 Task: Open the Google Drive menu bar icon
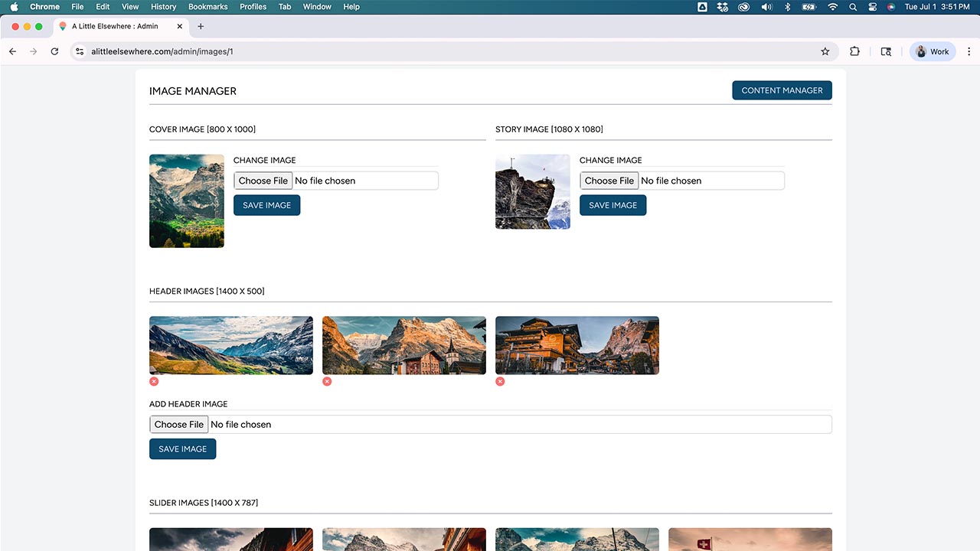pyautogui.click(x=702, y=7)
